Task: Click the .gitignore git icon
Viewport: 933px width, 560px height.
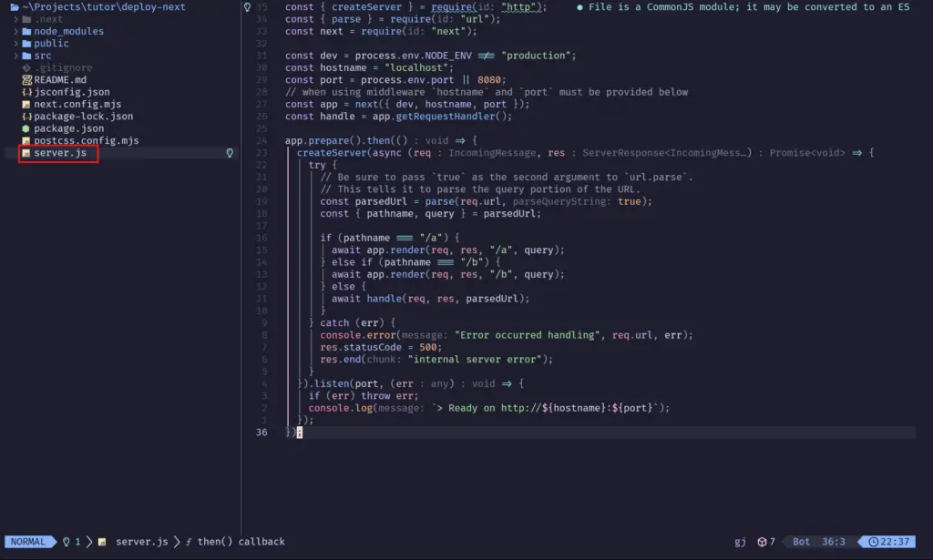Action: click(26, 68)
